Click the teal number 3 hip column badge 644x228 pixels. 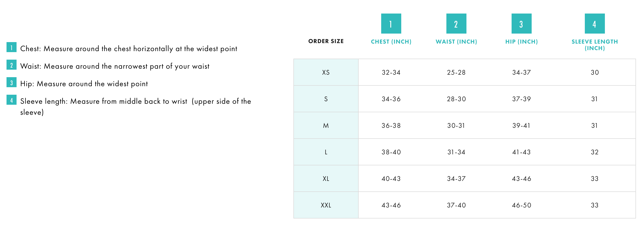521,24
